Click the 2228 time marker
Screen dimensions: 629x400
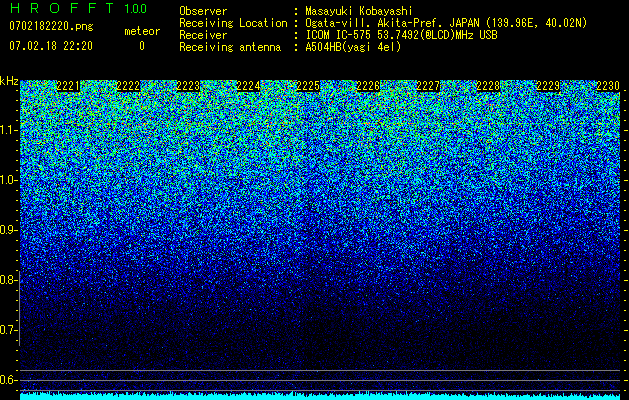[488, 86]
